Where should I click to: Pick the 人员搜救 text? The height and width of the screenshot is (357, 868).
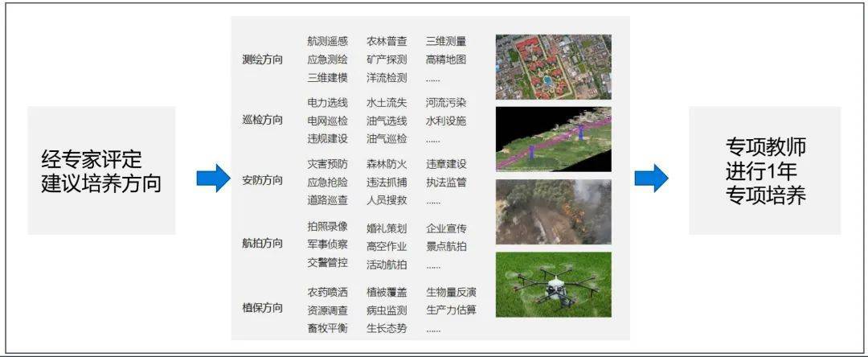click(x=387, y=200)
